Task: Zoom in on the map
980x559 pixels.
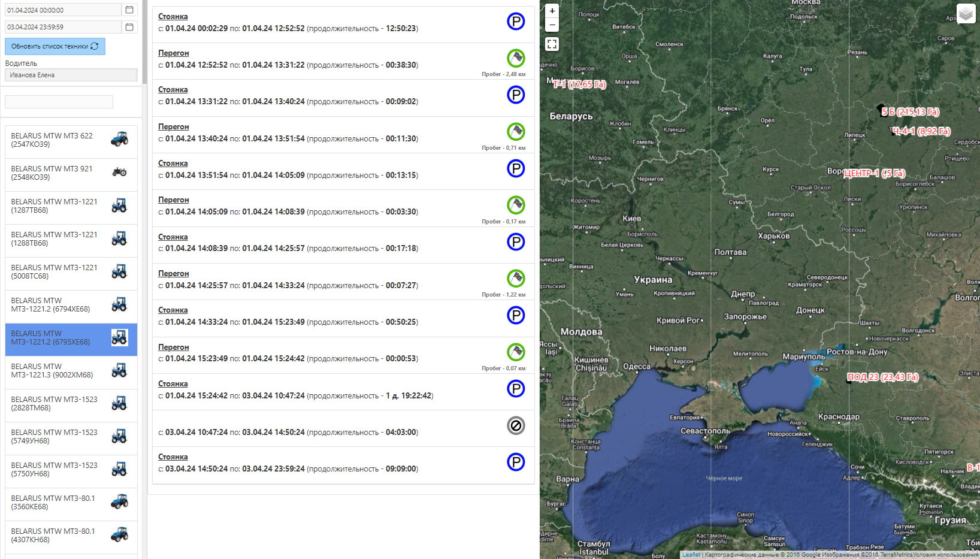Action: coord(552,11)
